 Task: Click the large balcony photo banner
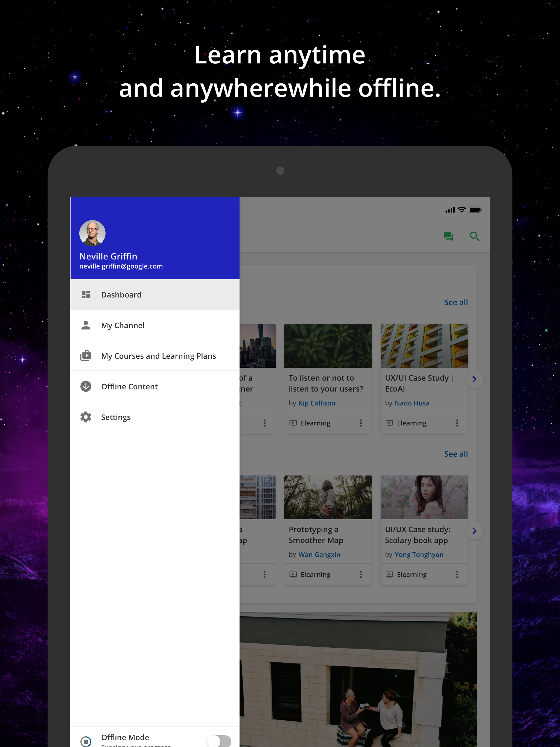(358, 679)
